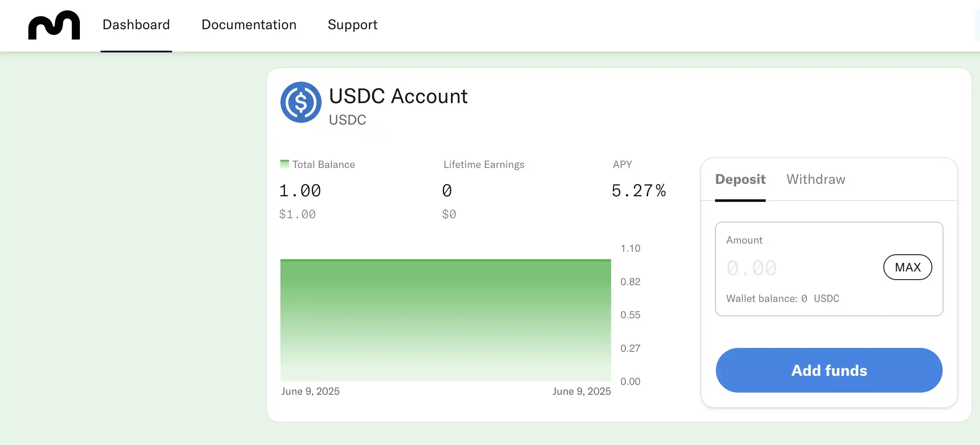Click the green Total Balance legend square

pos(284,164)
